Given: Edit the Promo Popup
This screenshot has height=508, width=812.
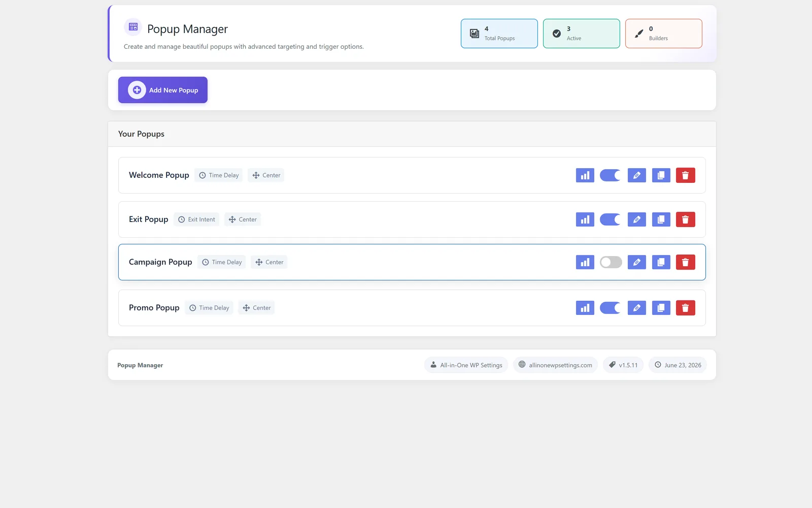Looking at the screenshot, I should point(636,308).
